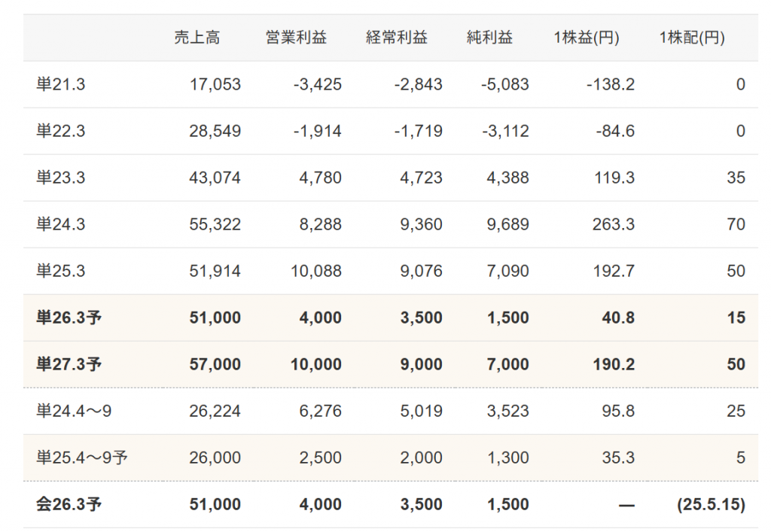
Task: Click operating profit 10,088 for 単25.3
Action: [x=315, y=271]
